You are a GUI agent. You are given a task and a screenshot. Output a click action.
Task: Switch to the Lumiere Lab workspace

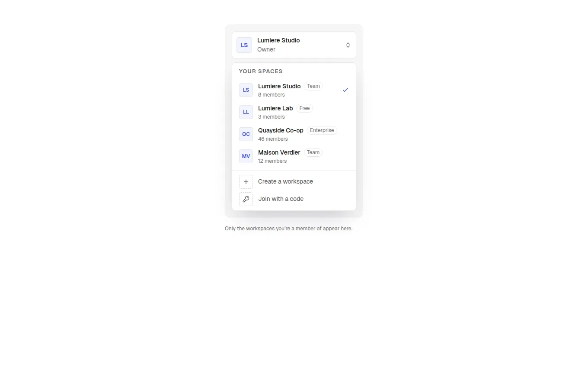click(294, 112)
